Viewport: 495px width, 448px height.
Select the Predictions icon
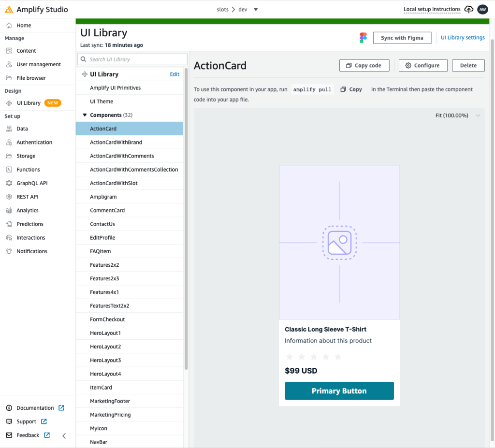10,224
